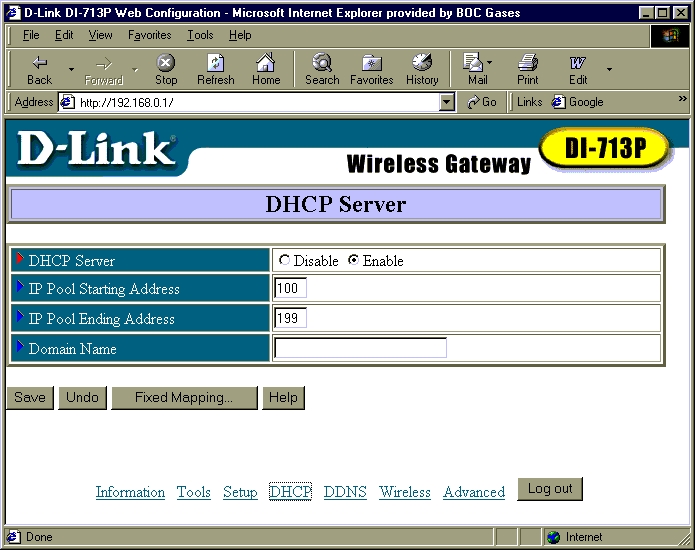Click the Domain Name input field
The image size is (695, 550).
click(360, 349)
